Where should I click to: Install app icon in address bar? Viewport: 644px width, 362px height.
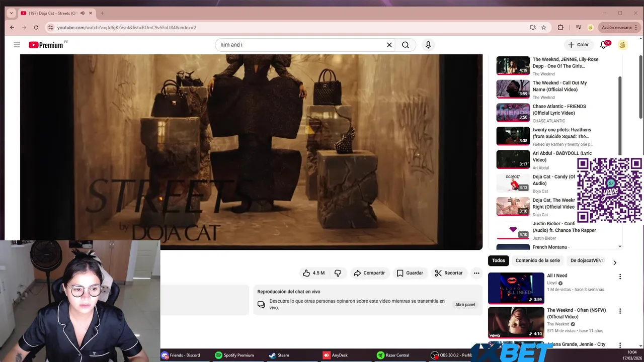pyautogui.click(x=533, y=28)
